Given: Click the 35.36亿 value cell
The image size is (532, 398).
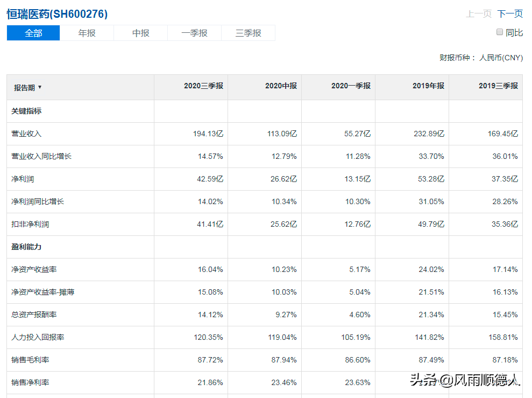Looking at the screenshot, I should (505, 224).
